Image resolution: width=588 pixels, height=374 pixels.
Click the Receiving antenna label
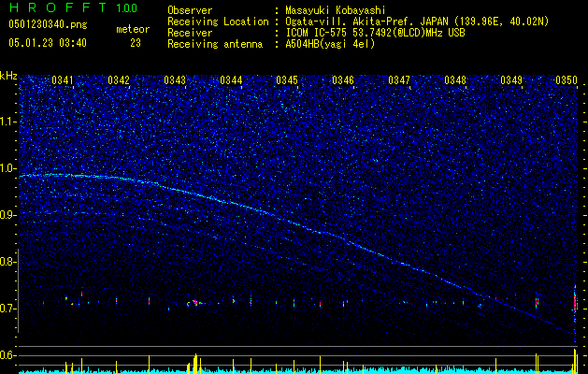[x=215, y=44]
